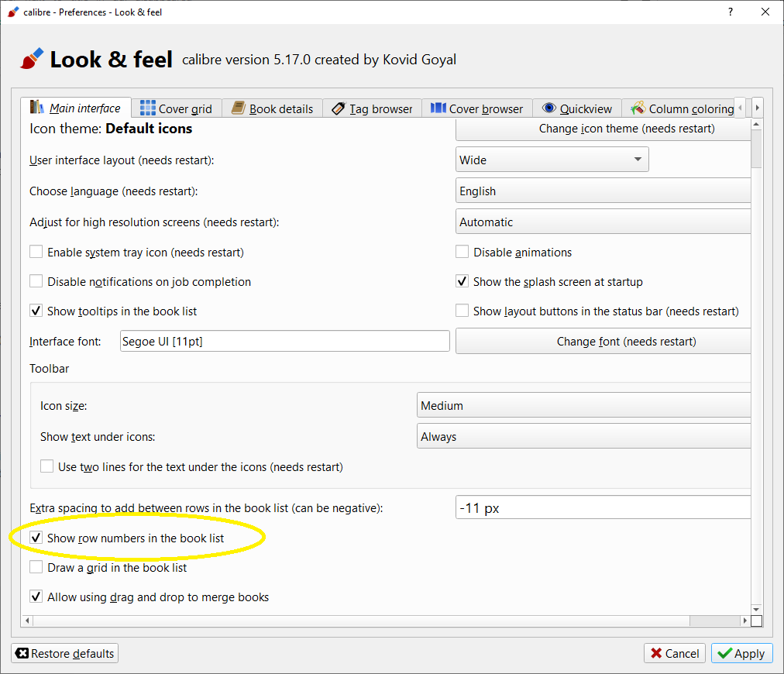Image resolution: width=784 pixels, height=674 pixels.
Task: Click the Look & feel paintbrush icon
Action: point(32,59)
